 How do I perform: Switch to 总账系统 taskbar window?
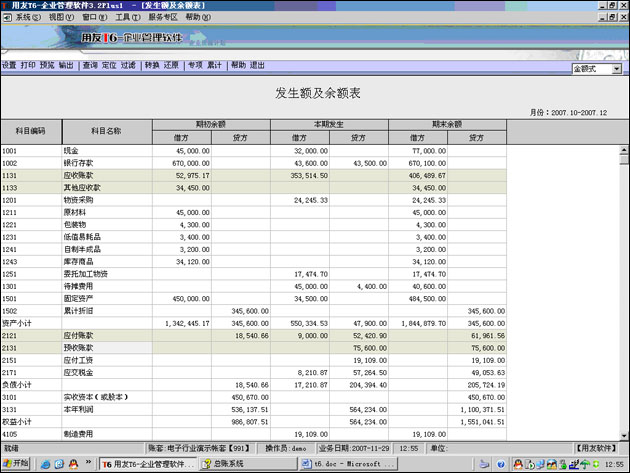pos(249,464)
